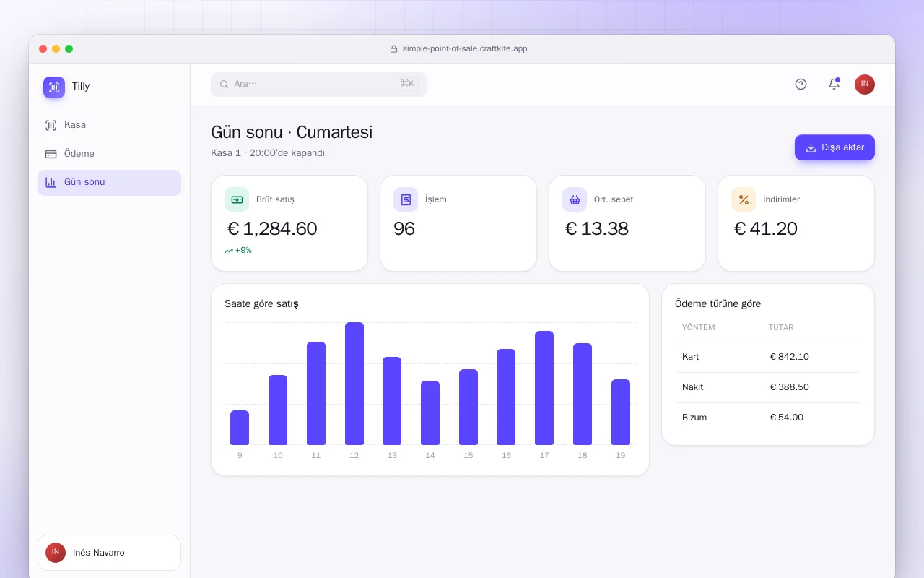Image resolution: width=924 pixels, height=578 pixels.
Task: Click the search field Ara
Action: [x=319, y=84]
